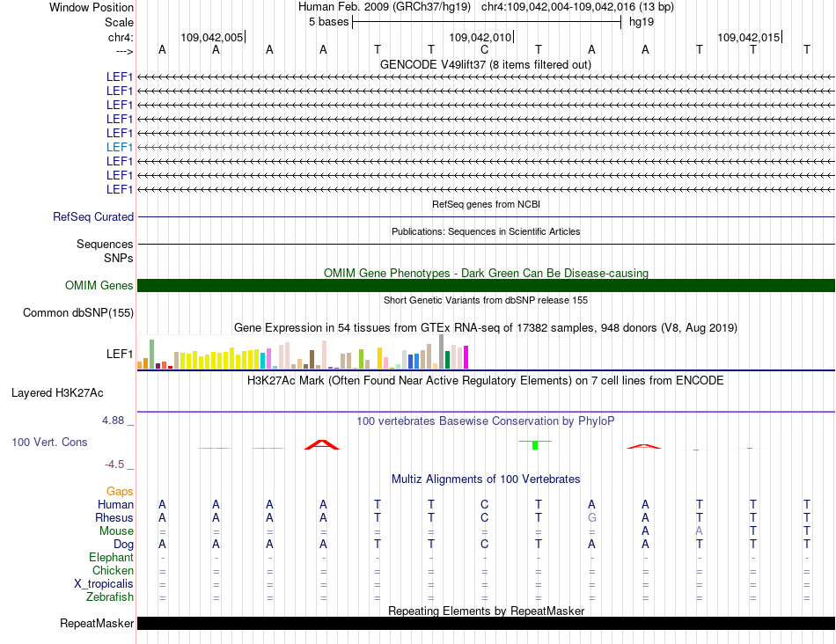Image resolution: width=836 pixels, height=644 pixels.
Task: Click the 109,042,010 position marker
Action: [480, 37]
